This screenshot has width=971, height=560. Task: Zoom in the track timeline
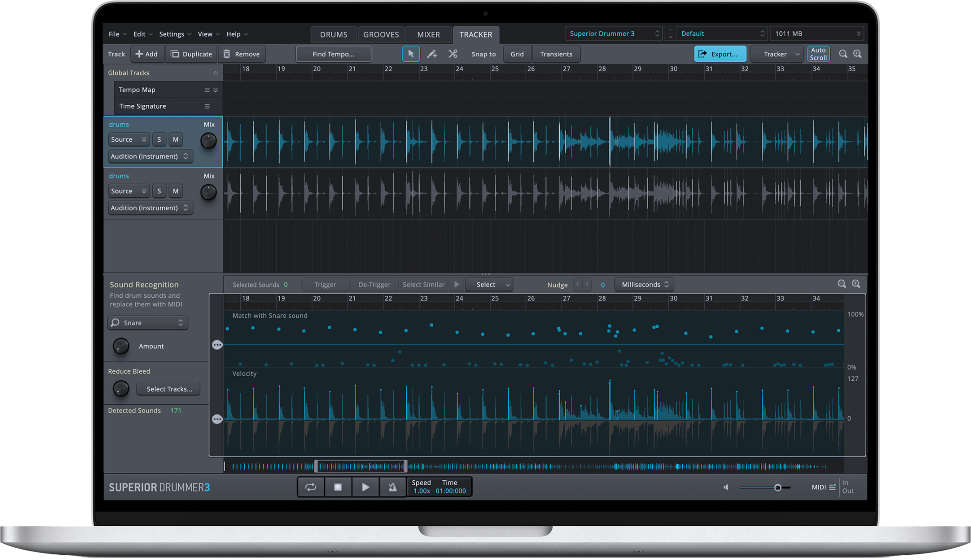coord(858,54)
